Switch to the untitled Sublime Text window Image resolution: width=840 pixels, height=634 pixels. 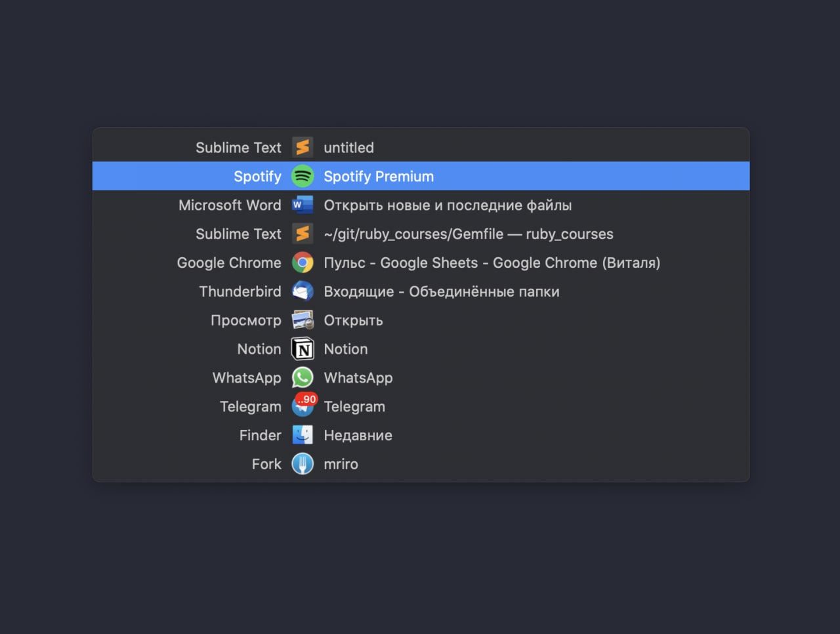tap(348, 148)
